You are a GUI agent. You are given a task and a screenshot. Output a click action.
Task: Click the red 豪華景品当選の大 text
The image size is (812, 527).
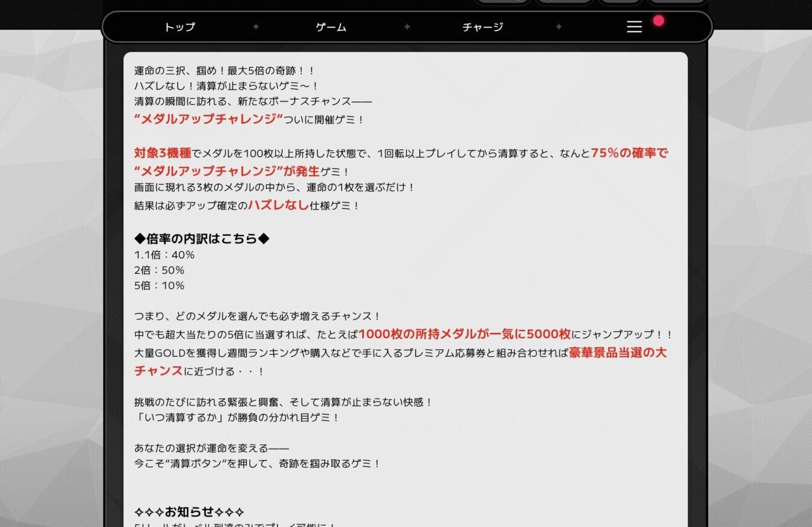coord(617,353)
